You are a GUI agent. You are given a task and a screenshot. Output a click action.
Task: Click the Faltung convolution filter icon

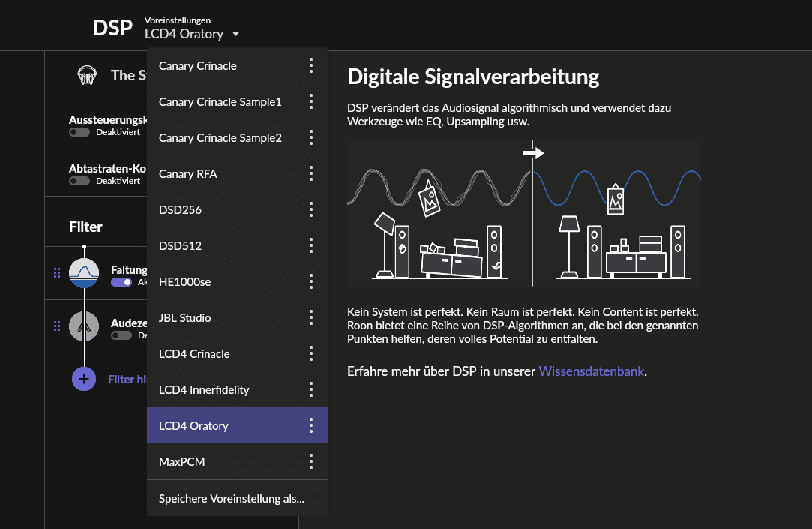point(84,273)
